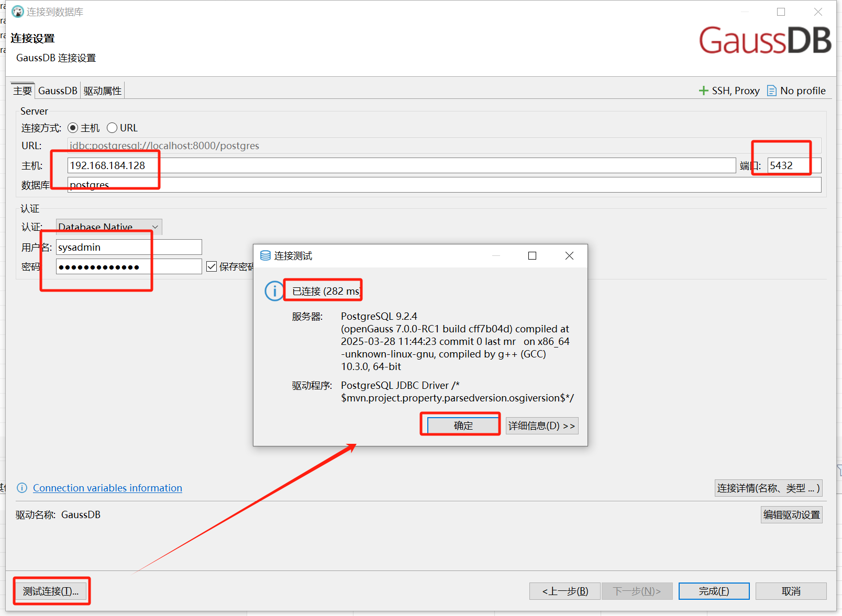Expand 详细信息(D) in the test dialog

pos(541,425)
